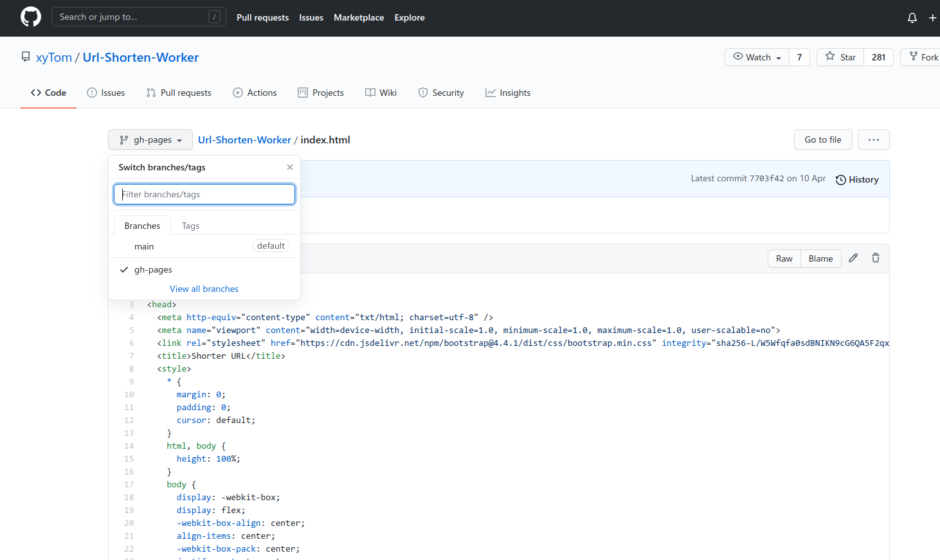Open the Blame view
This screenshot has height=560, width=940.
[x=821, y=258]
